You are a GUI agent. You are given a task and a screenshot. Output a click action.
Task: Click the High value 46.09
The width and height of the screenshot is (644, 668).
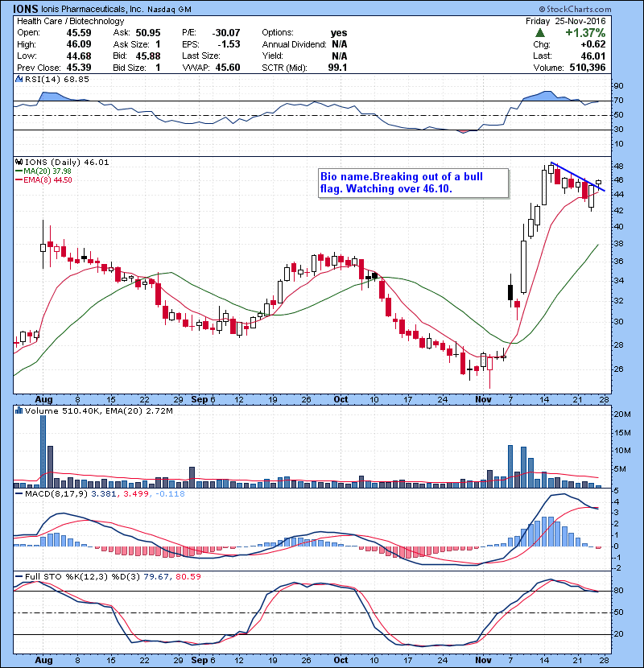[x=79, y=44]
